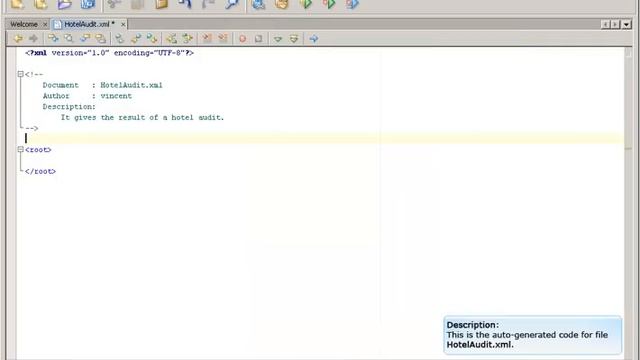Click the Debug Main Project icon
The width and height of the screenshot is (640, 360).
329,4
